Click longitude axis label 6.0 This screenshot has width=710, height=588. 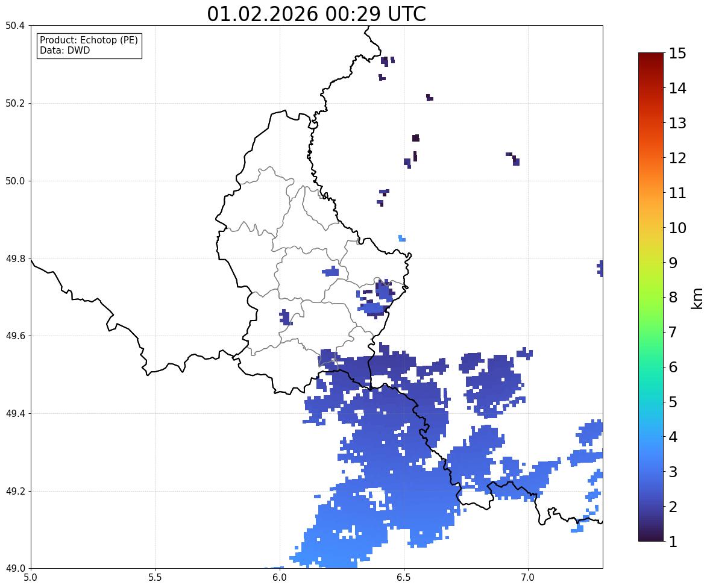[280, 578]
